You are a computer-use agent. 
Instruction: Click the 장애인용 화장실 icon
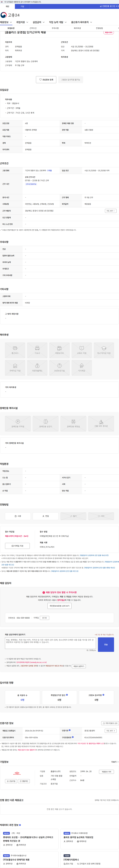click(x=73, y=424)
